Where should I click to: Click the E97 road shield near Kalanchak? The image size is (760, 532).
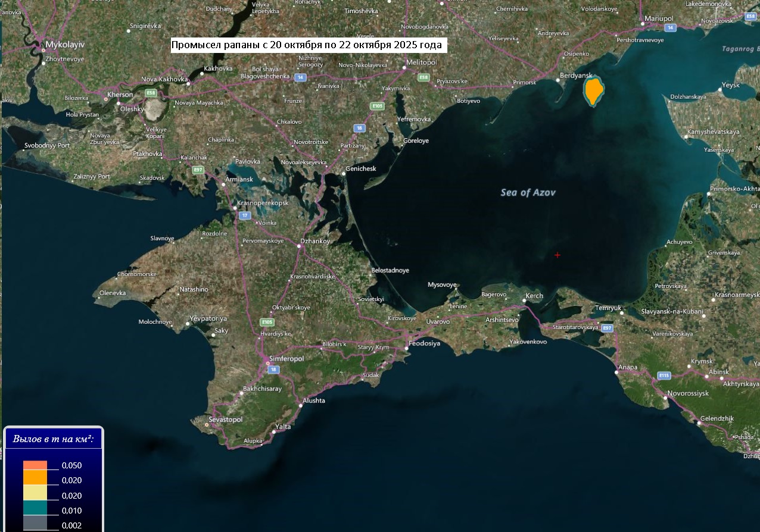[x=198, y=170]
